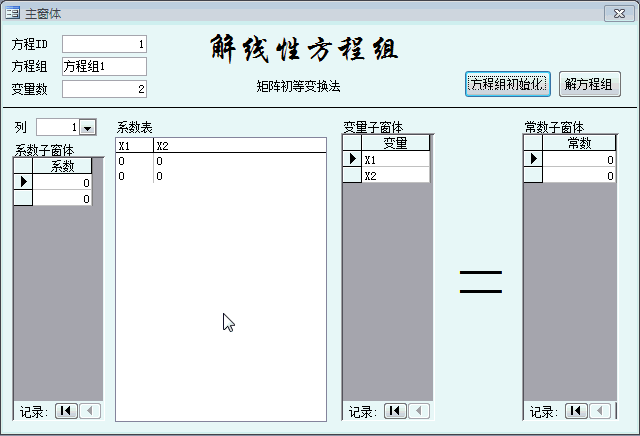The image size is (640, 436).
Task: Select first row selector in 常数子窗体
Action: coord(533,159)
